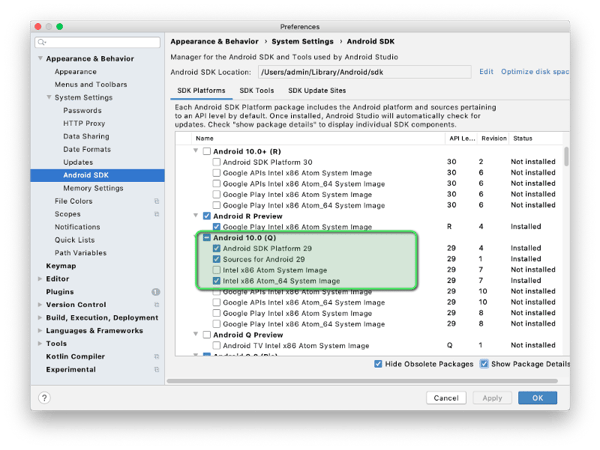
Task: Click the Apply button
Action: tap(492, 398)
